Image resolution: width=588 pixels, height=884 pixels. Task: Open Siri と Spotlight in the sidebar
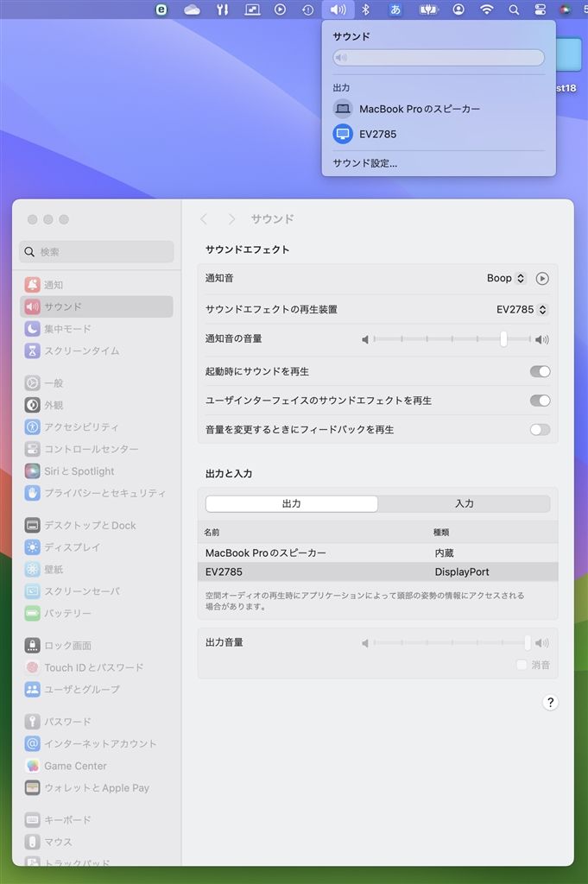point(97,471)
